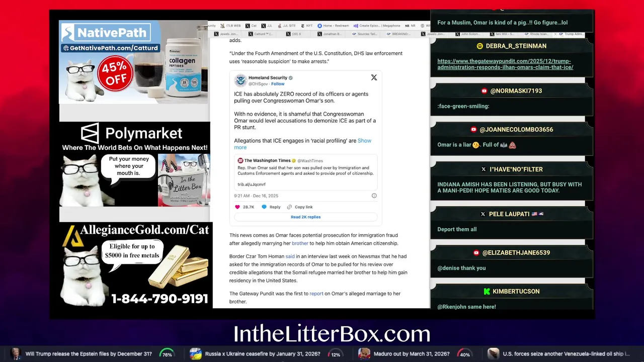The image size is (644, 362).
Task: Click the Maduro out by March 31 ticker item
Action: 412,354
